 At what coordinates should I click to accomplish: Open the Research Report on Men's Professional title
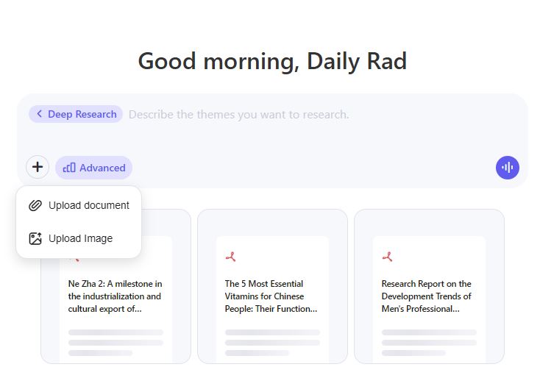click(427, 296)
